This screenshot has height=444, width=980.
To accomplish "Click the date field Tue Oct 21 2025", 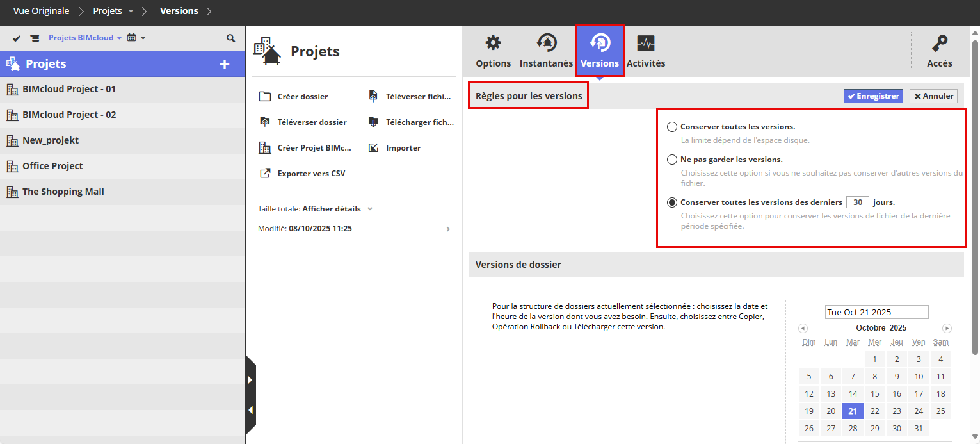I will tap(876, 312).
